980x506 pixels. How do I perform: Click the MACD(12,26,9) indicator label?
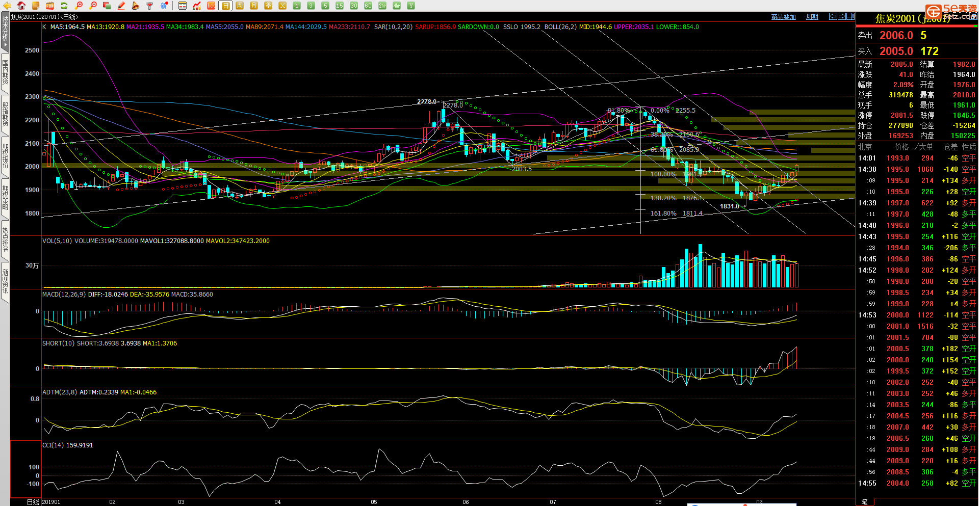click(x=64, y=295)
